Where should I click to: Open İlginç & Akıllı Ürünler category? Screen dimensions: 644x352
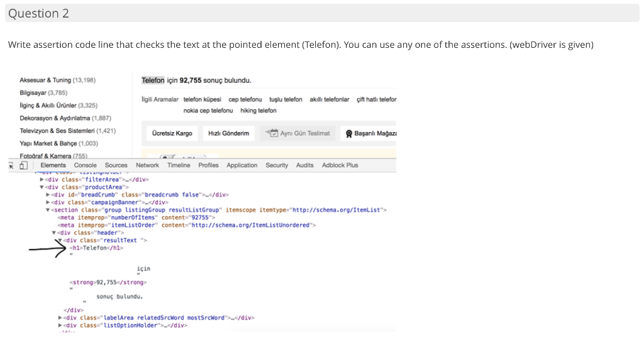click(58, 106)
